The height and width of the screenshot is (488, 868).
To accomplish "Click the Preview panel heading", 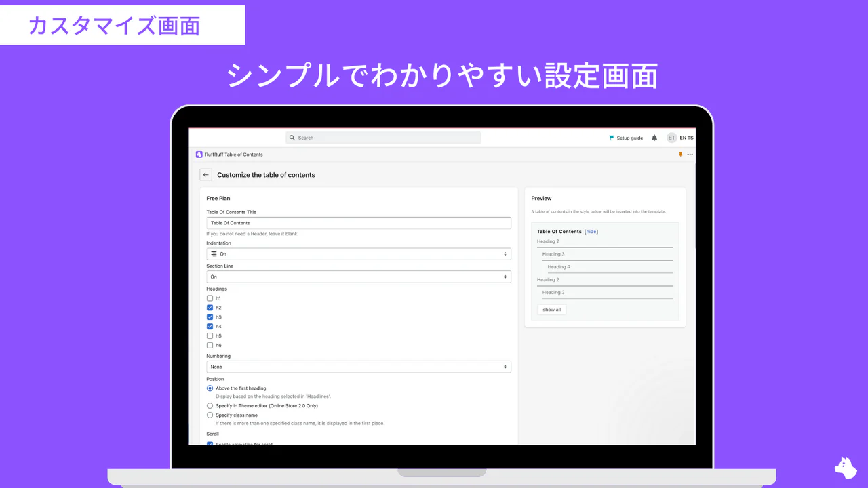I will point(541,199).
